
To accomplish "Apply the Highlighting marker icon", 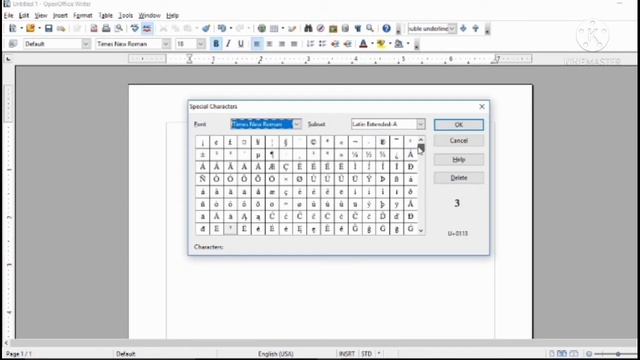I will 381,44.
